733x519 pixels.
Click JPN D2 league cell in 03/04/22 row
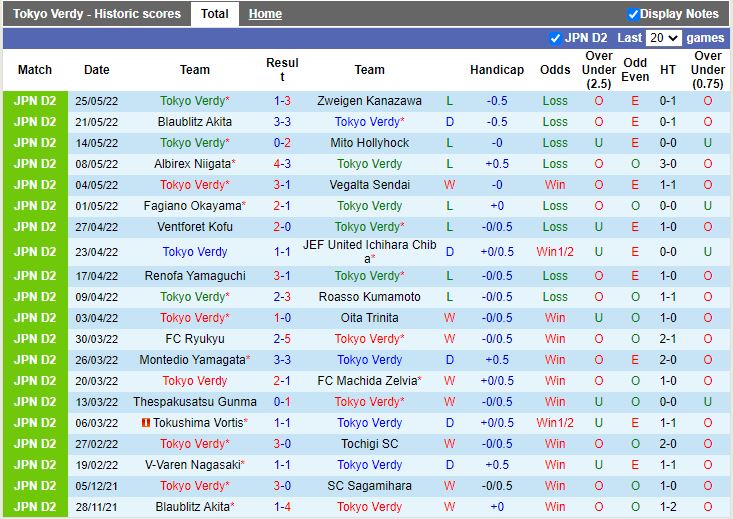[35, 318]
